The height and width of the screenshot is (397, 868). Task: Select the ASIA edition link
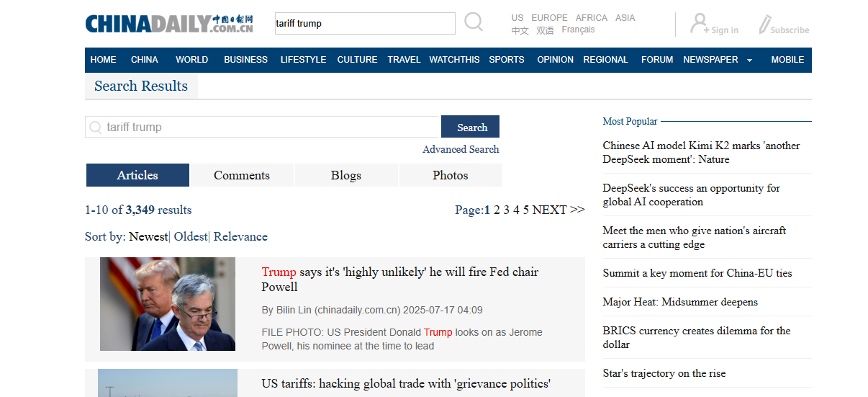[x=625, y=18]
